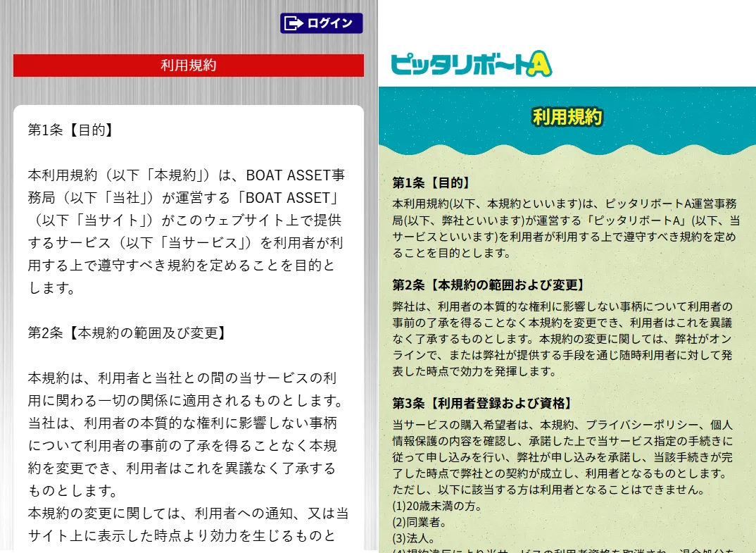Click the 第2条【本規約の範囲および変更】 heading on right page

click(489, 285)
